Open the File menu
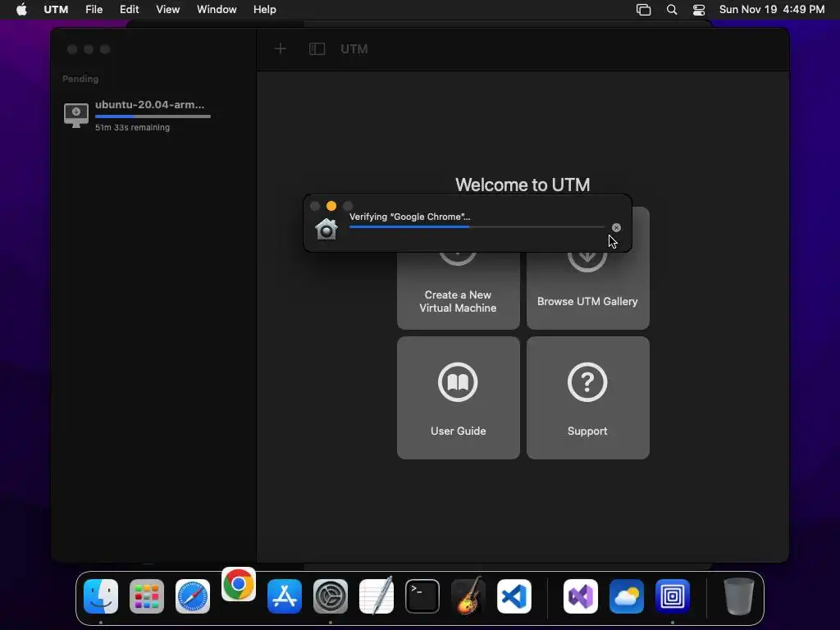 pos(94,9)
